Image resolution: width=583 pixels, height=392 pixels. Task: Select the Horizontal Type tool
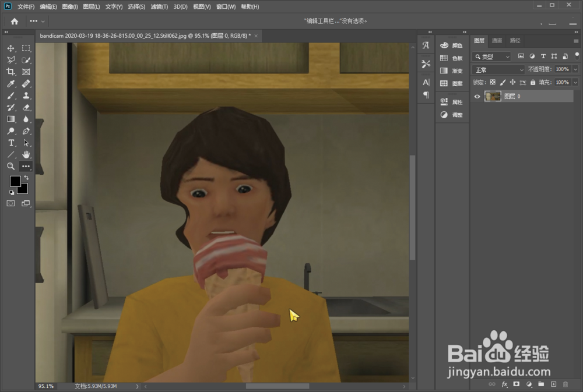[10, 143]
